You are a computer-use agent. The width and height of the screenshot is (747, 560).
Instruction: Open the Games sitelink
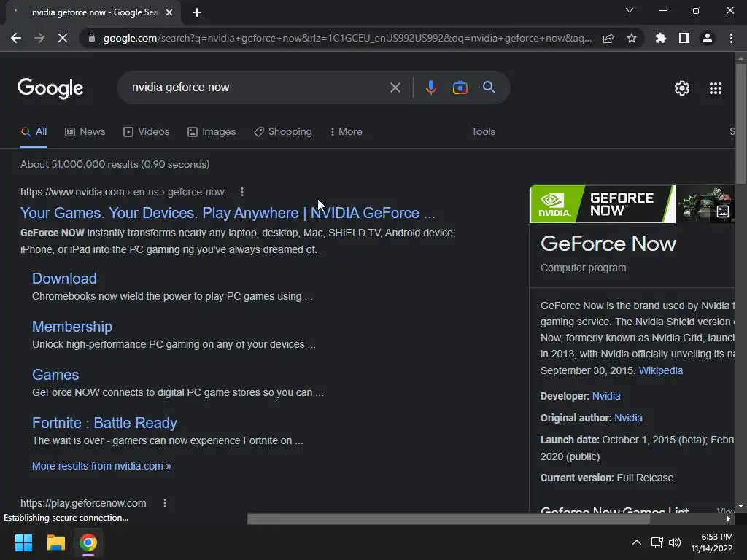point(55,375)
